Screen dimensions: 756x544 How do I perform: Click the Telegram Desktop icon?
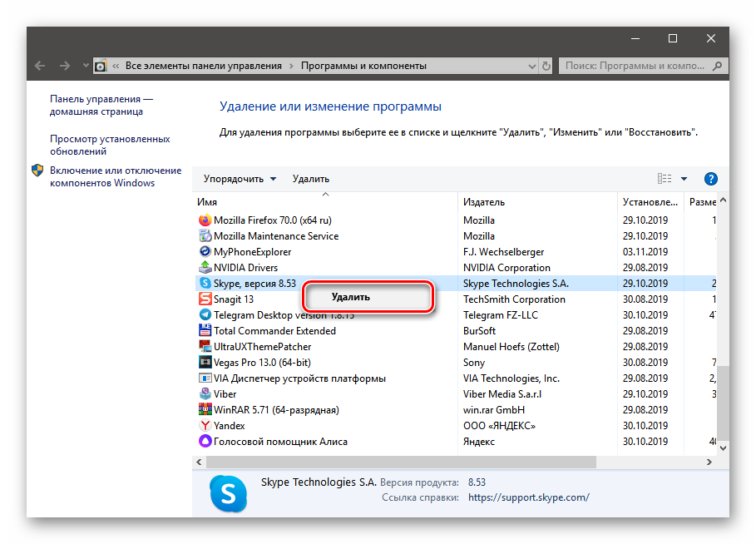click(x=205, y=315)
